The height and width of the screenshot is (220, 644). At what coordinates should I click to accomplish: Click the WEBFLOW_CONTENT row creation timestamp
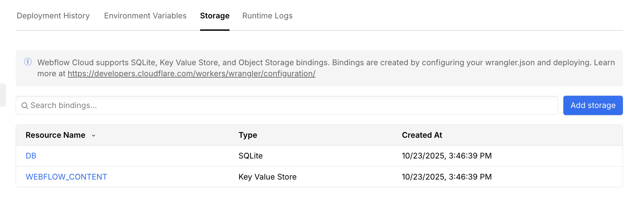(447, 177)
